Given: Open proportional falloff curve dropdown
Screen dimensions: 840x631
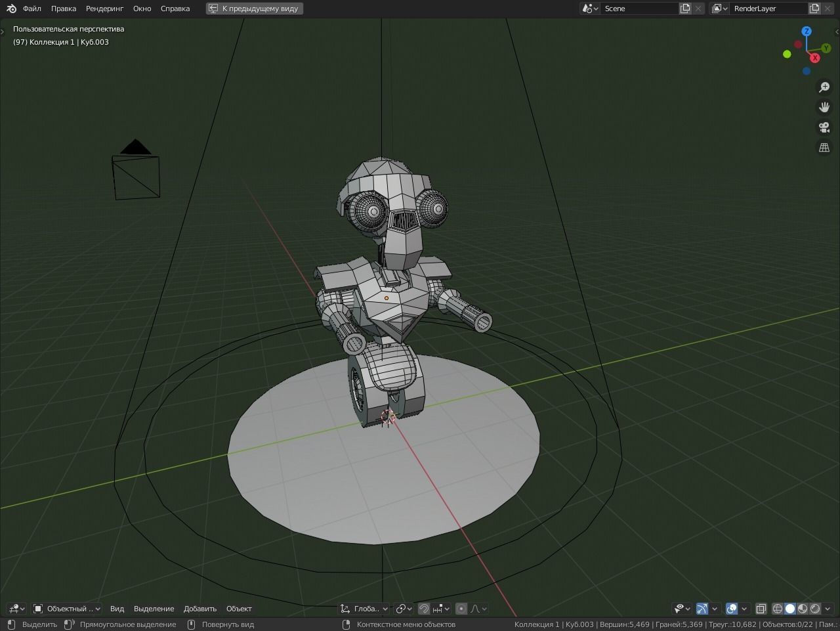Looking at the screenshot, I should coord(478,609).
